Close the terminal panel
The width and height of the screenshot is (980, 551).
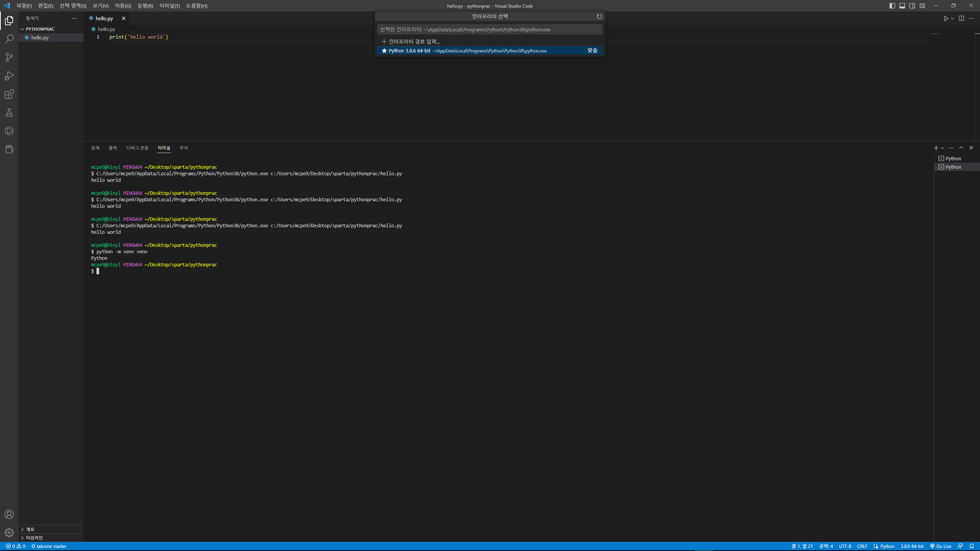point(971,148)
